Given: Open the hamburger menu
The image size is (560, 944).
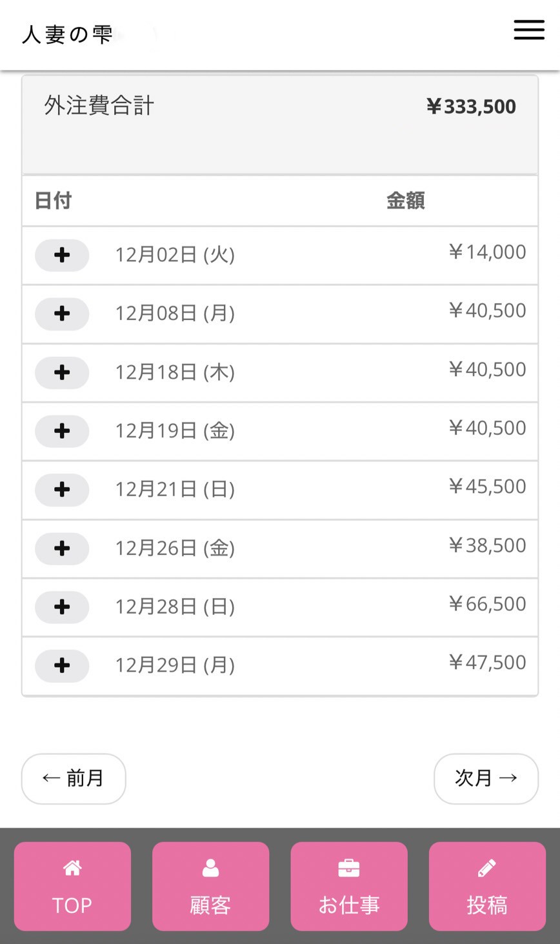Looking at the screenshot, I should point(529,30).
